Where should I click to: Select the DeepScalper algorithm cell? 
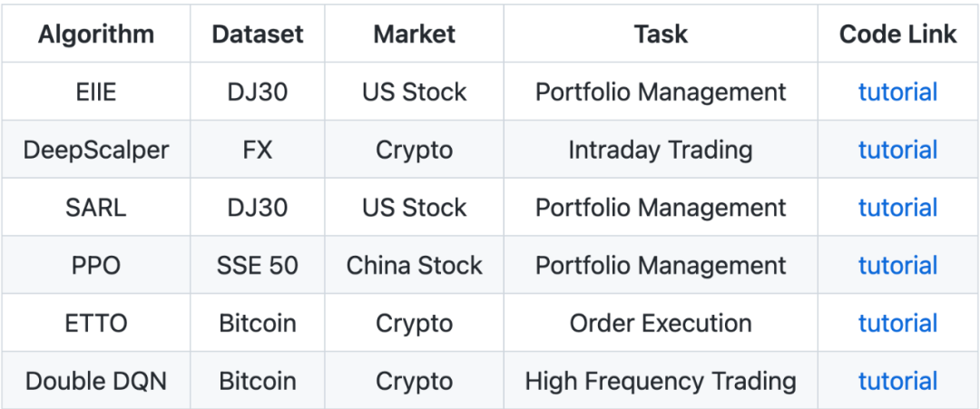pos(96,150)
